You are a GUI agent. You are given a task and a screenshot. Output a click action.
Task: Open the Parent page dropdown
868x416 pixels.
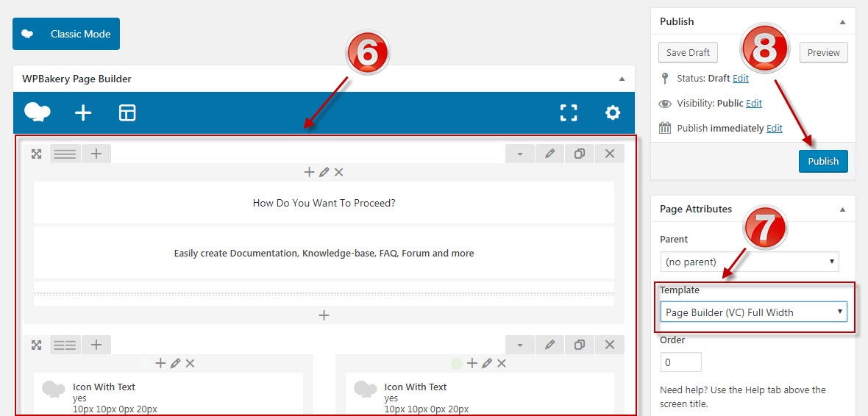pos(749,261)
